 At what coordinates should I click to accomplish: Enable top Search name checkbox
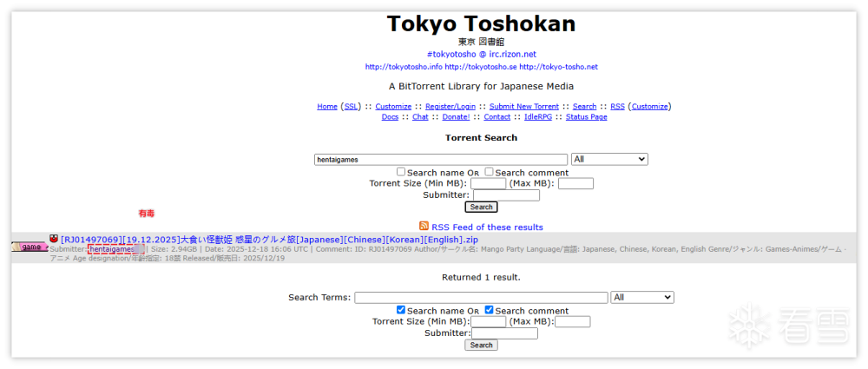click(x=401, y=172)
